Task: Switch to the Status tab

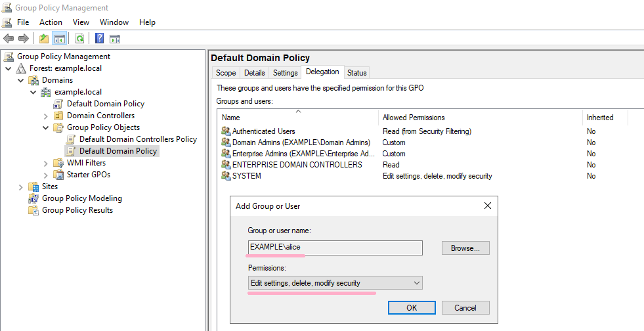Action: (x=356, y=73)
